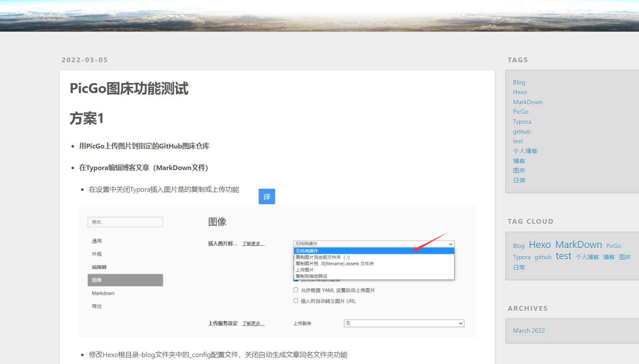Select large test in the Tag Cloud
Viewport: 639px width, 364px height.
(564, 256)
